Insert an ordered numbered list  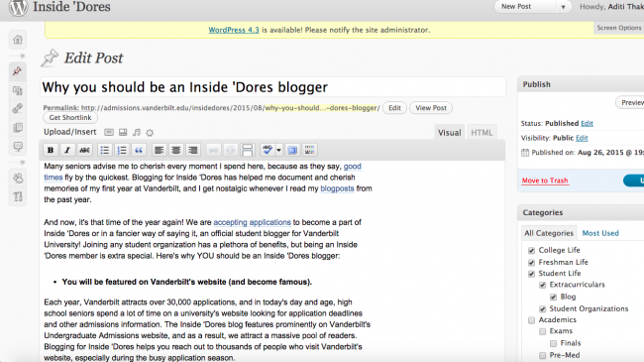point(122,150)
